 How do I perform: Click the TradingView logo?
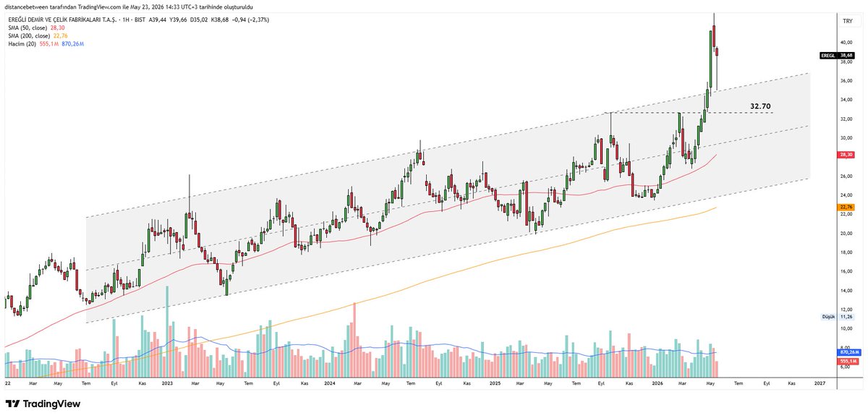pos(43,404)
